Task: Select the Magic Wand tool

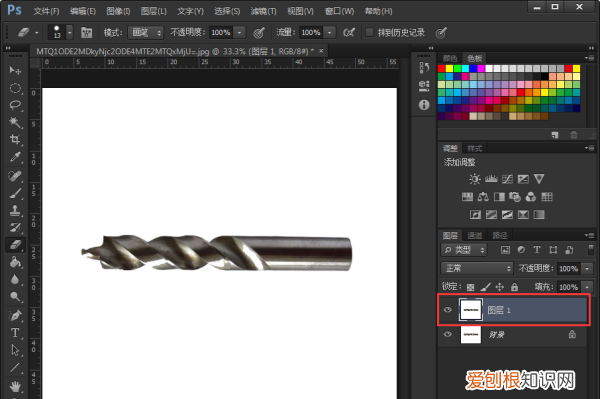Action: pos(15,122)
